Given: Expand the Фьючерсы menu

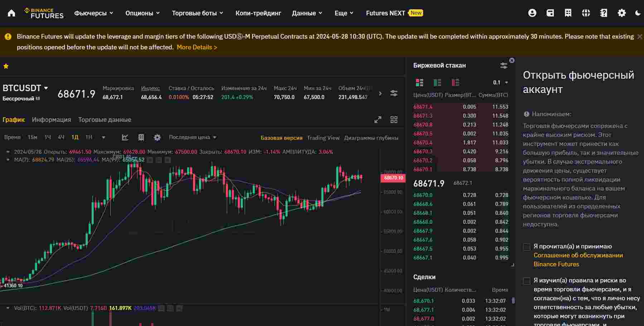Looking at the screenshot, I should (x=94, y=13).
